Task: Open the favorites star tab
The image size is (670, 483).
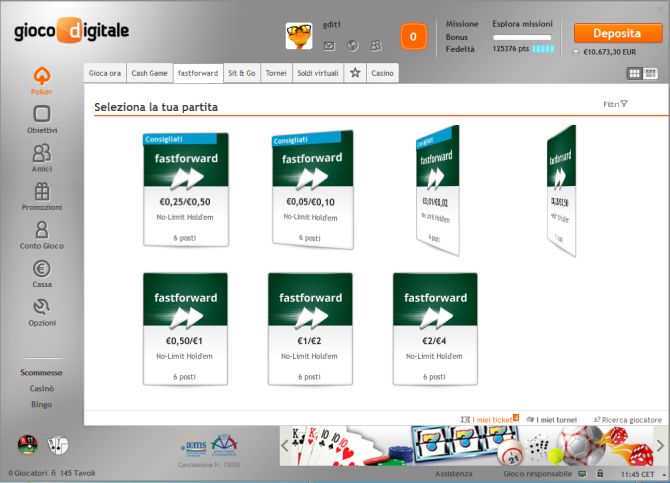Action: point(355,73)
